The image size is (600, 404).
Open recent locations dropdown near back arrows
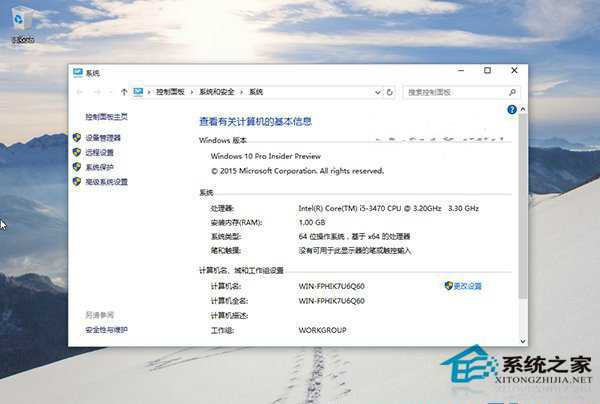[111, 92]
